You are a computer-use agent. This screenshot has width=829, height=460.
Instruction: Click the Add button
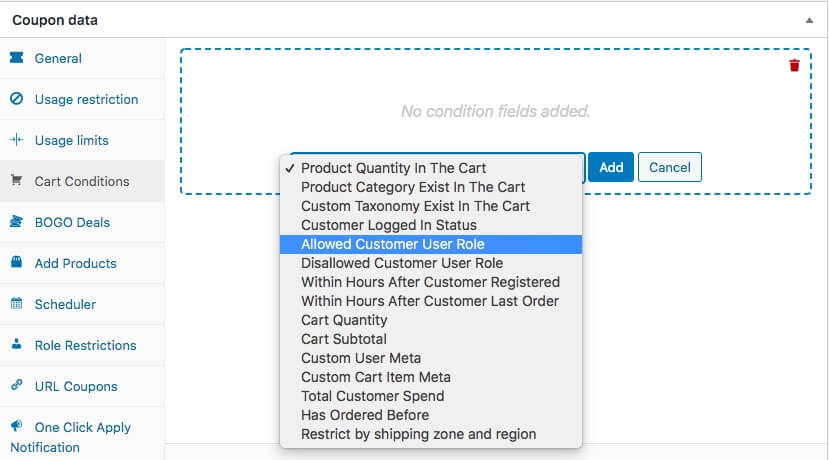click(611, 167)
